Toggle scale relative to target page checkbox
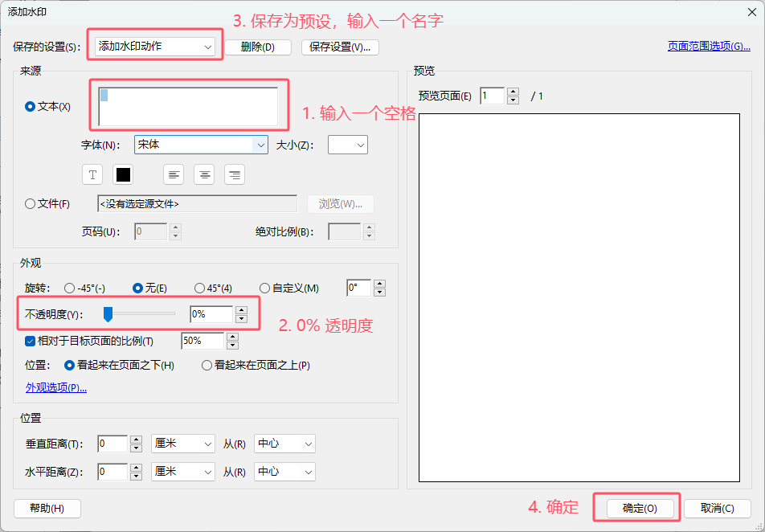The image size is (765, 532). click(x=31, y=341)
